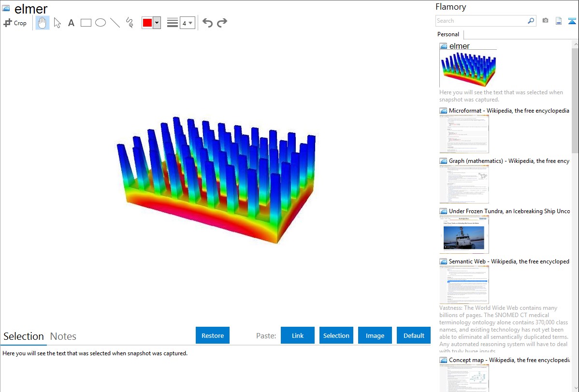Click the line thickness icon
Image resolution: width=579 pixels, height=392 pixels.
(x=173, y=23)
